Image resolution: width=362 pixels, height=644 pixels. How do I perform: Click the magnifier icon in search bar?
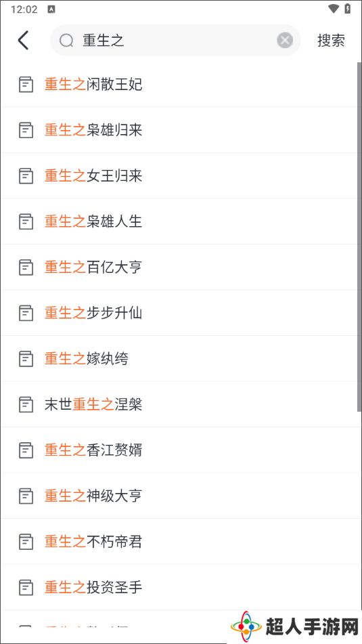pyautogui.click(x=66, y=40)
